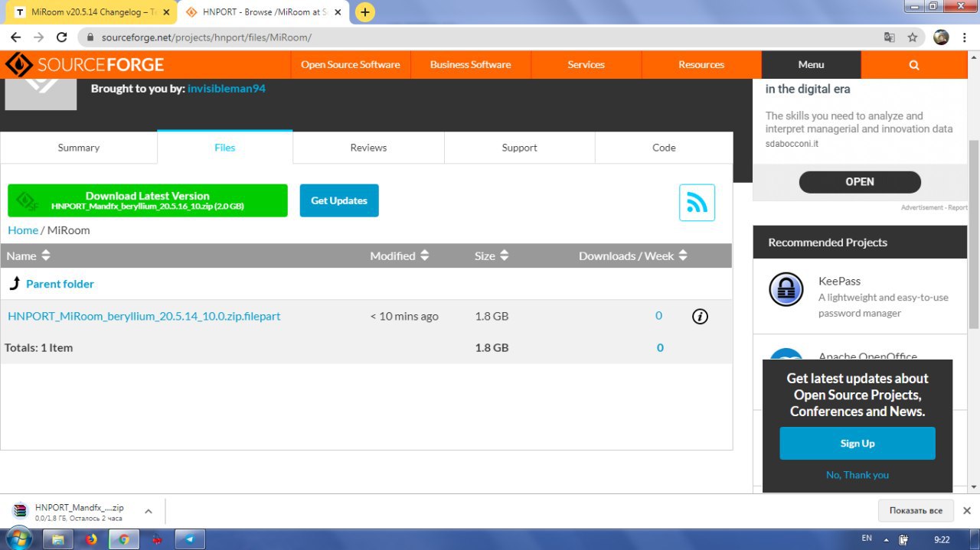Open the Open Source Software menu
Image resolution: width=980 pixels, height=550 pixels.
[x=351, y=65]
